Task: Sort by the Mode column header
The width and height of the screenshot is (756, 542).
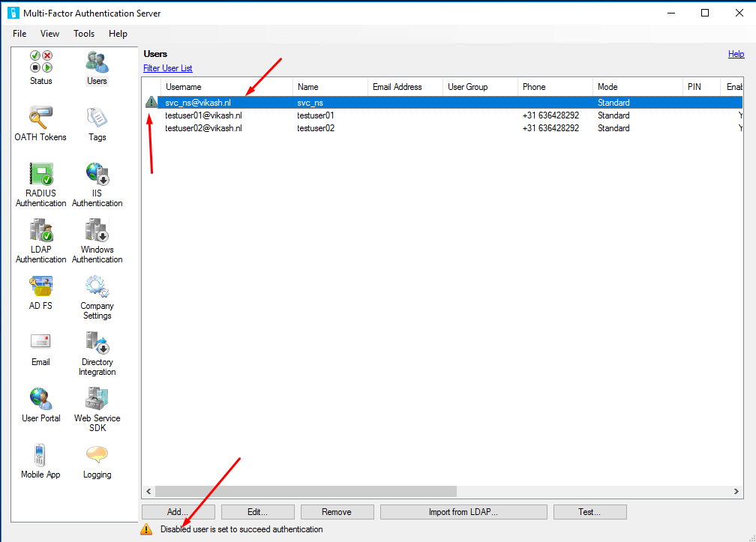Action: [x=637, y=87]
